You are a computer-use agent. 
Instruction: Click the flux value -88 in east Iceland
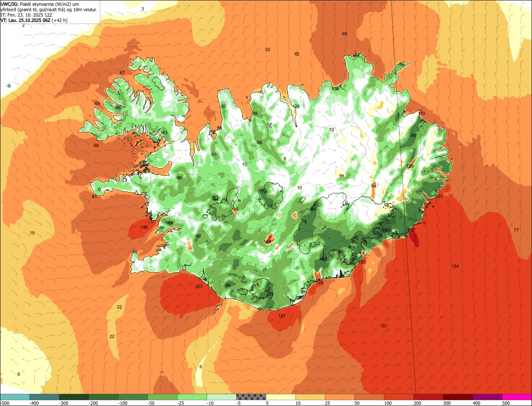[412, 135]
